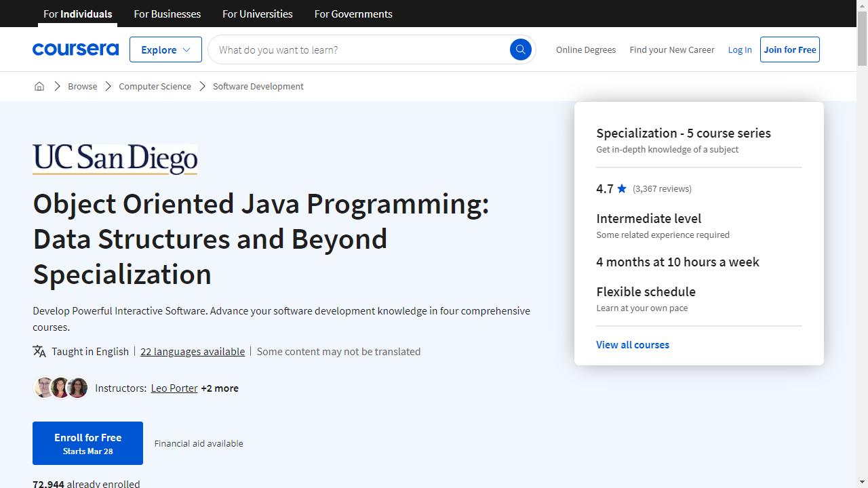Open the For Universities tab

point(258,14)
